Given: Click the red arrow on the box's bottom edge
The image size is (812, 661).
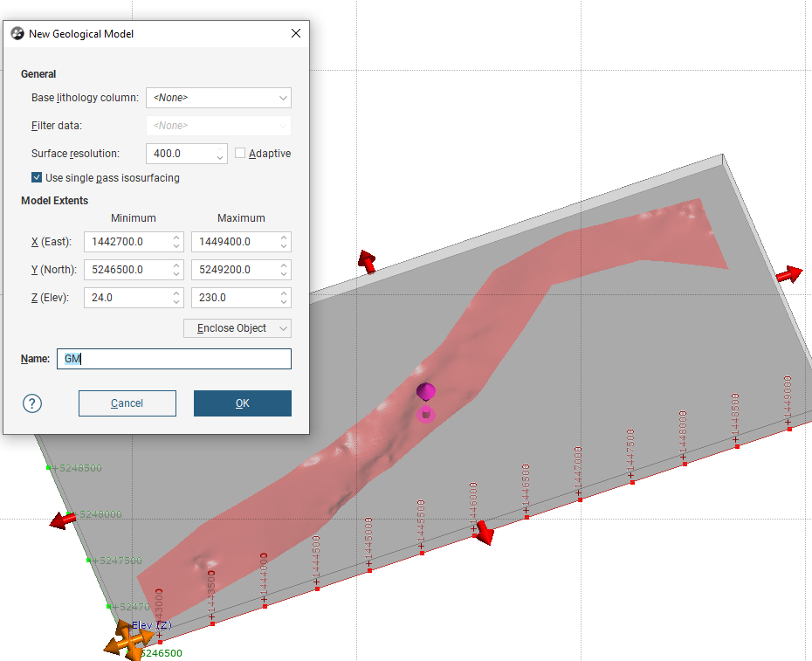Looking at the screenshot, I should pyautogui.click(x=483, y=532).
